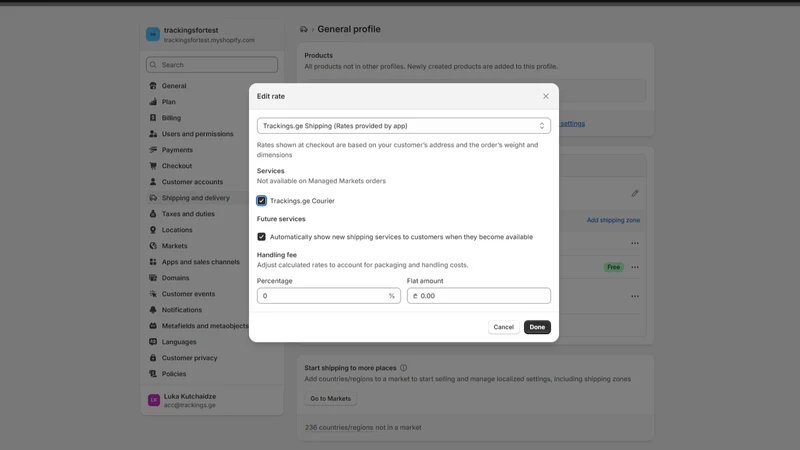Viewport: 800px width, 450px height.
Task: Cancel the rate edit
Action: pyautogui.click(x=504, y=327)
